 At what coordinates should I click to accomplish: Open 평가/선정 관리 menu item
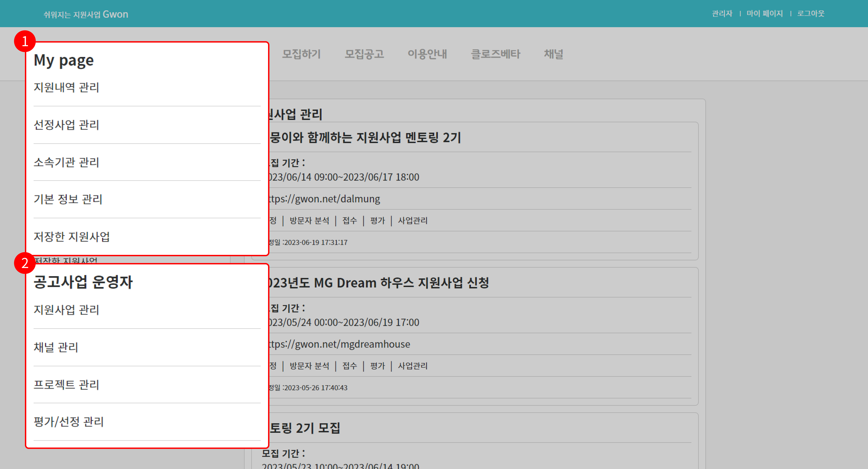[68, 421]
